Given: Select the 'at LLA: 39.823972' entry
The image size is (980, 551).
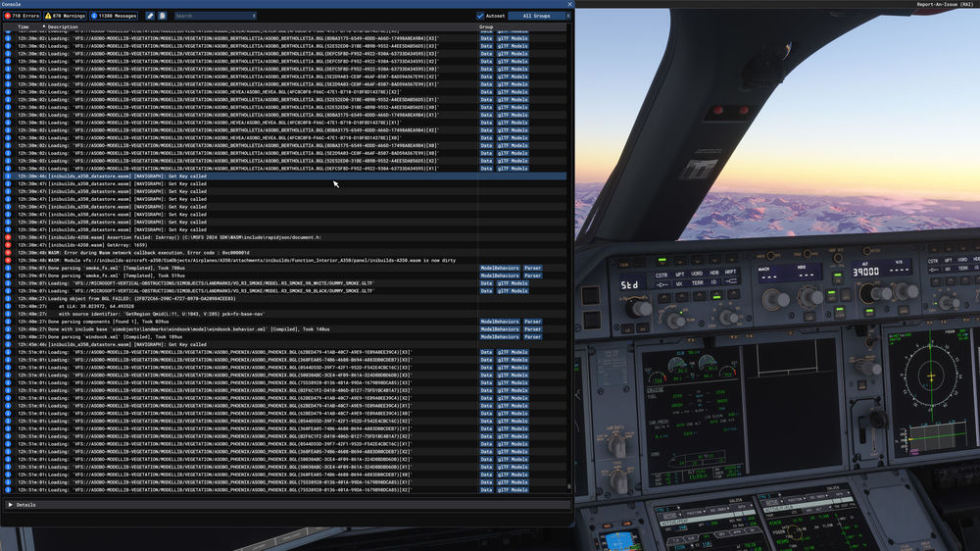Looking at the screenshot, I should click(285, 307).
